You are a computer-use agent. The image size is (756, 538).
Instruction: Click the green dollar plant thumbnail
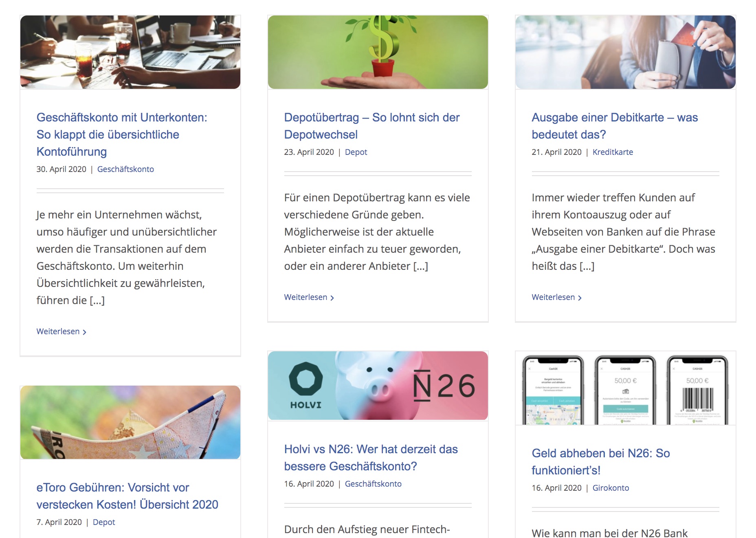pyautogui.click(x=378, y=52)
